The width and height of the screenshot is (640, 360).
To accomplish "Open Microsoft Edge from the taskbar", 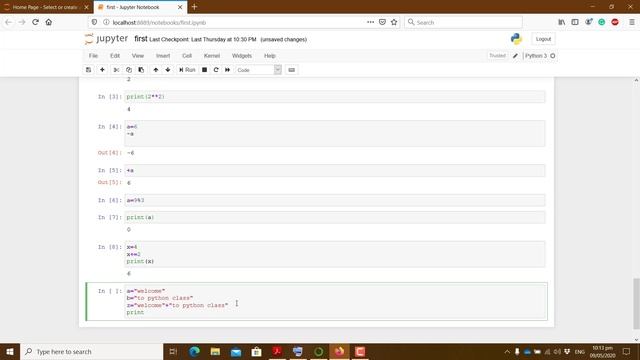I will 194,351.
